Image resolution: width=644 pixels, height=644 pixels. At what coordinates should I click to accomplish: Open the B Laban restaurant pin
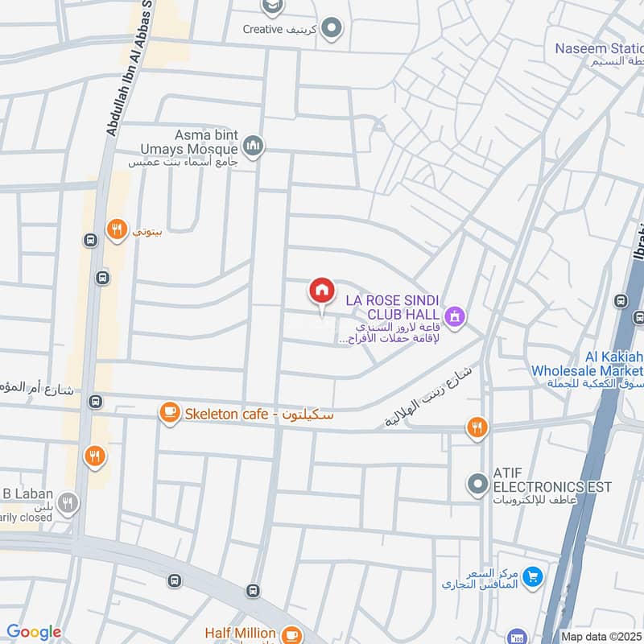68,502
